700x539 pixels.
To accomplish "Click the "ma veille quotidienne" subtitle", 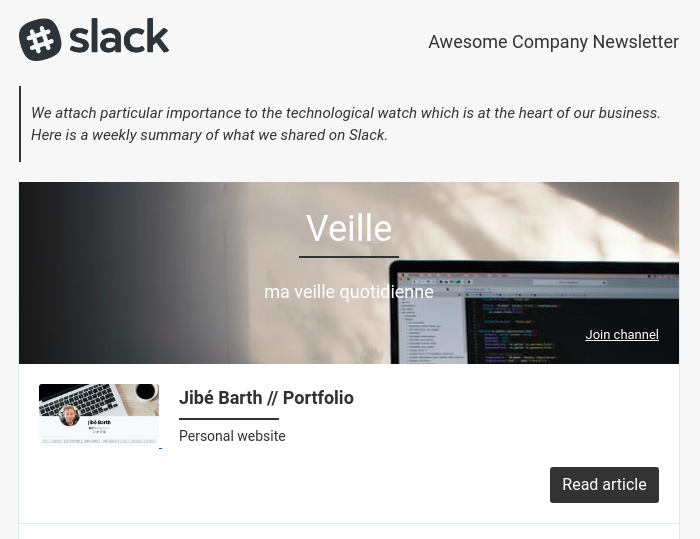I will click(x=348, y=292).
